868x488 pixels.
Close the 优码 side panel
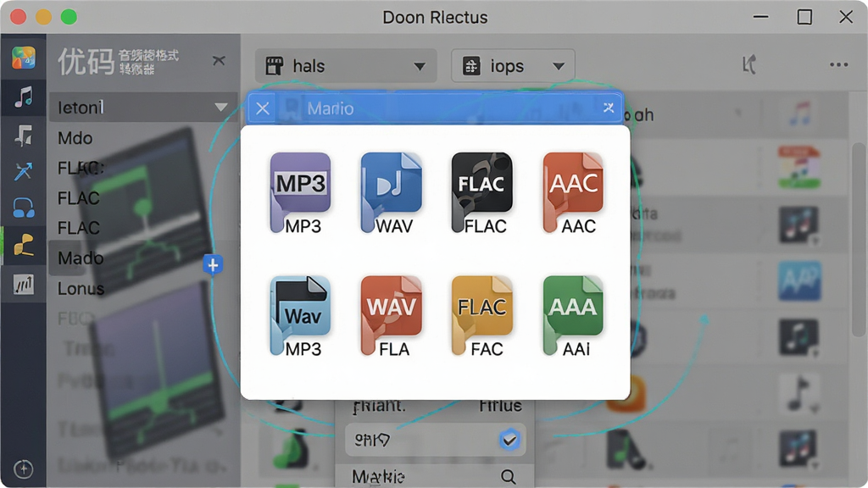coord(219,60)
